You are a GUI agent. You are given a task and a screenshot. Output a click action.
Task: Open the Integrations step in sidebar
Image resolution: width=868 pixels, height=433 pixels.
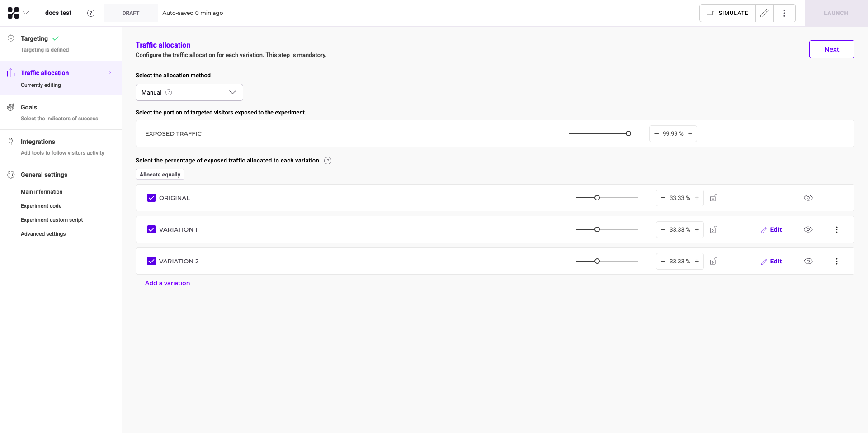[38, 142]
